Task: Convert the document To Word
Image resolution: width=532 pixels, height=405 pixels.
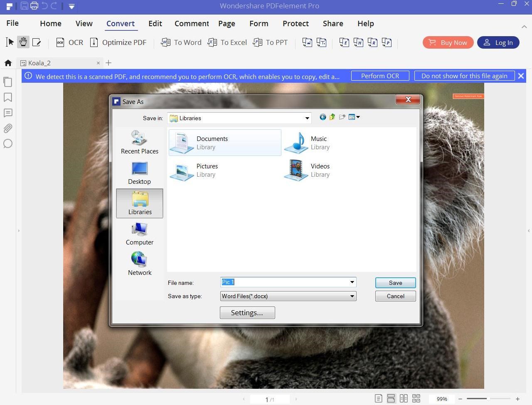Action: 181,42
